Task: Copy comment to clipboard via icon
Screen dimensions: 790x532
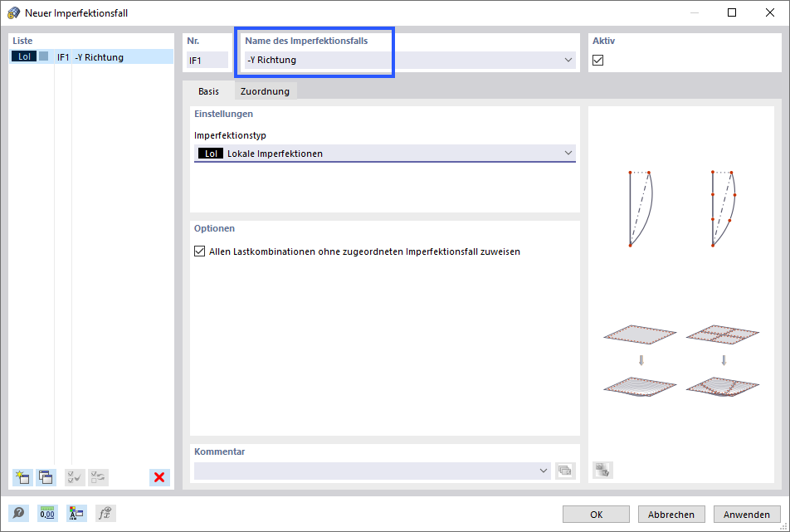Action: click(x=565, y=471)
